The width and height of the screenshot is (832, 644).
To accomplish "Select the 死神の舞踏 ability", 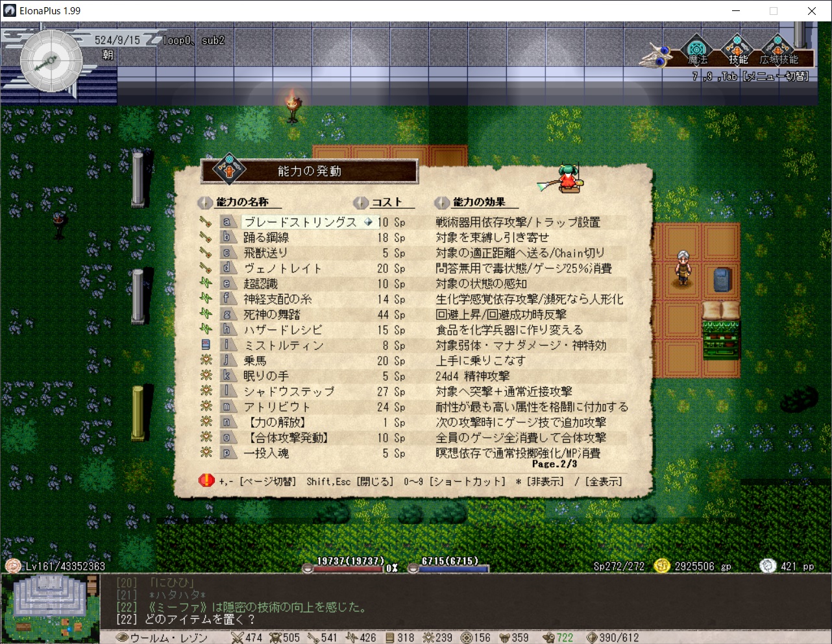I will pos(272,315).
